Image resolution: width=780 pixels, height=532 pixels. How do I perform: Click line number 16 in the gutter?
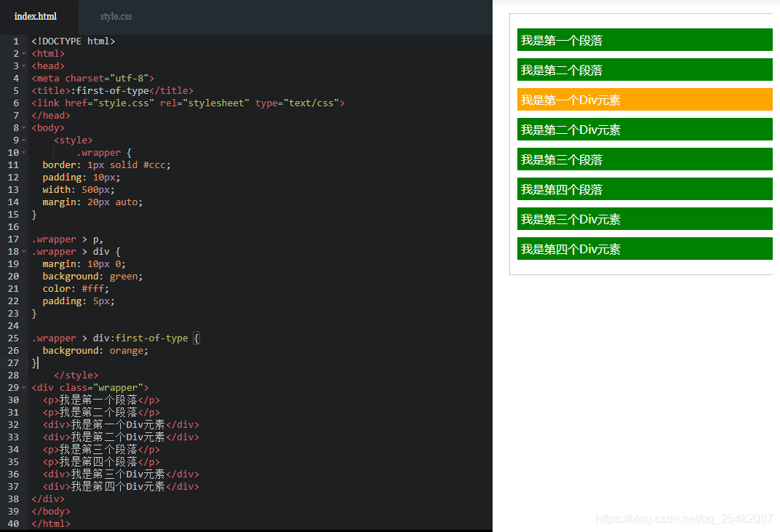click(x=13, y=227)
